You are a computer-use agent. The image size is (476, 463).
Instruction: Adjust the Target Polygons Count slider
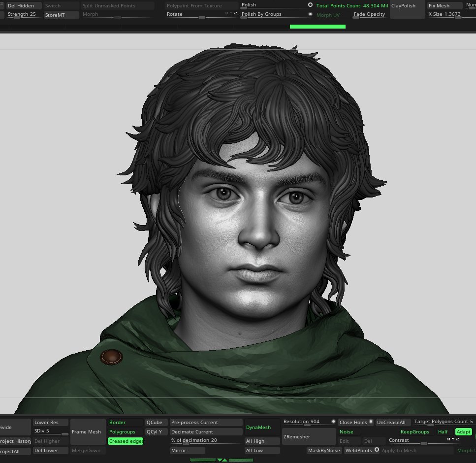444,422
